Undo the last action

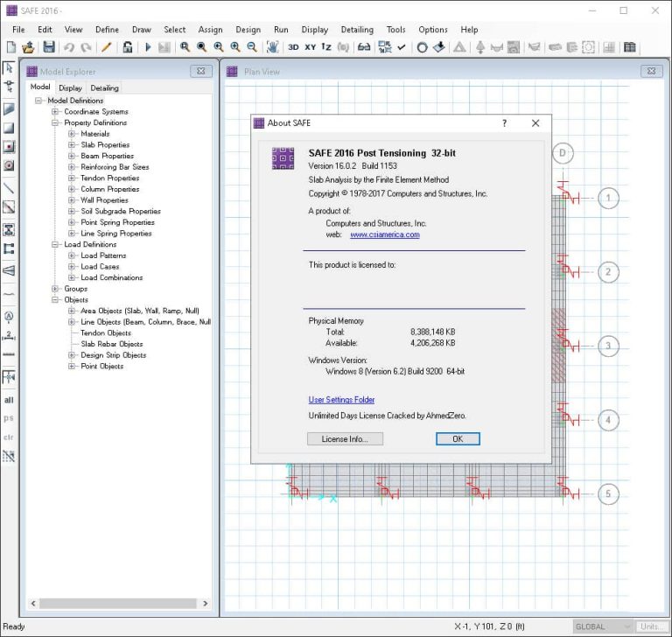[x=69, y=47]
